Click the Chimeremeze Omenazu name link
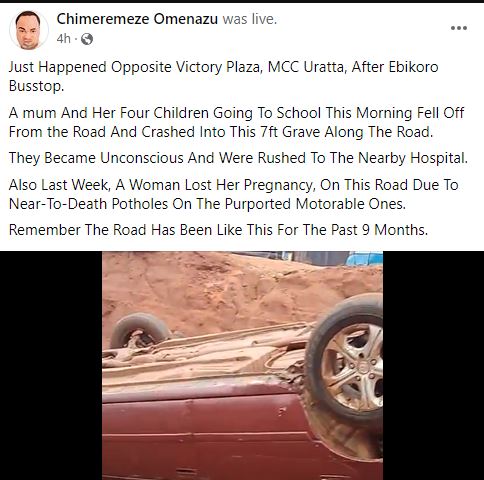 click(137, 19)
